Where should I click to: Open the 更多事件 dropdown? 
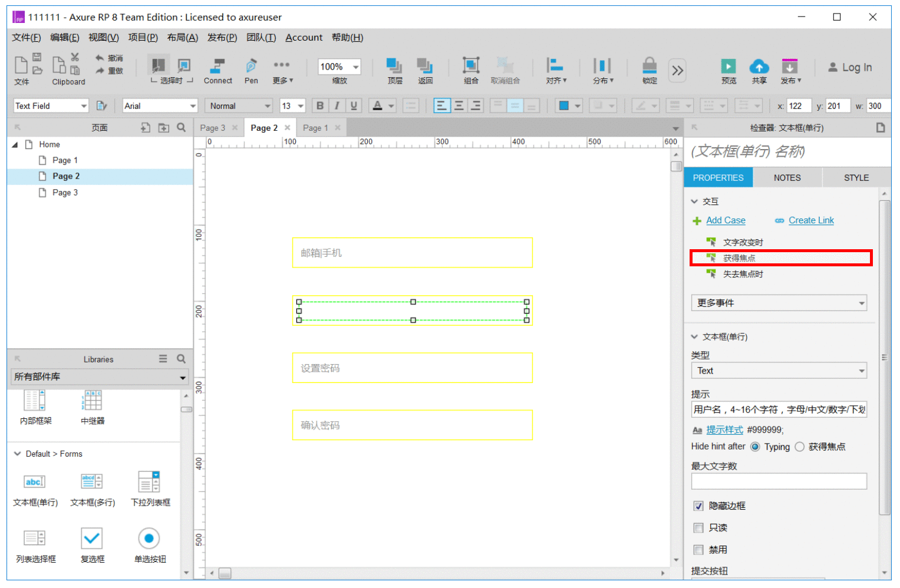[x=779, y=303]
